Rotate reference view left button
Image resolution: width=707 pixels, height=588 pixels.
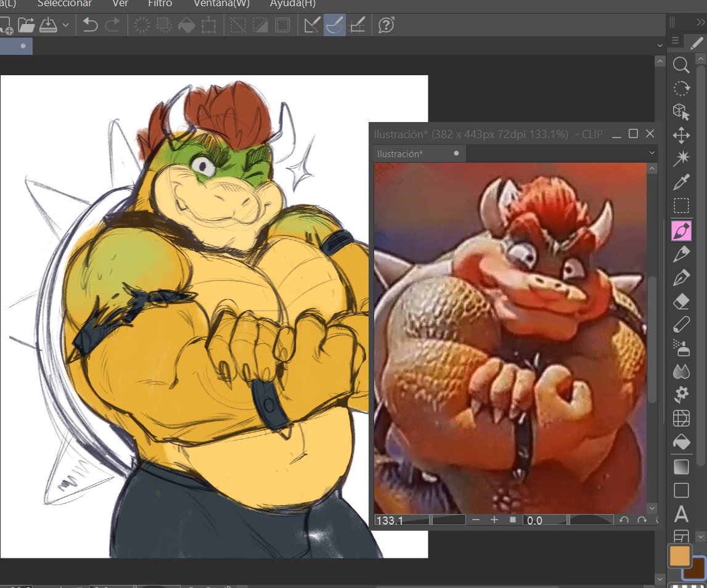point(624,520)
